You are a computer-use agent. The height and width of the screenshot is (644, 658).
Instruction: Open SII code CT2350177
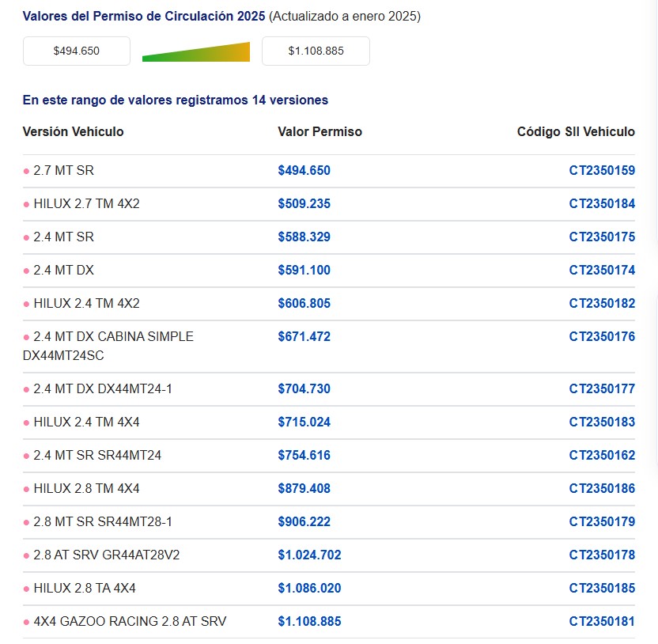(601, 389)
